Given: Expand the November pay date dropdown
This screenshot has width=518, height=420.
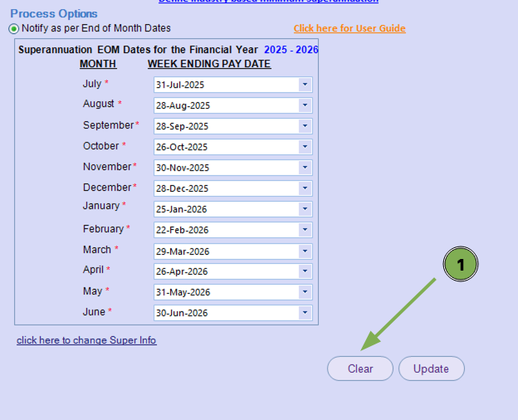Looking at the screenshot, I should (x=305, y=168).
